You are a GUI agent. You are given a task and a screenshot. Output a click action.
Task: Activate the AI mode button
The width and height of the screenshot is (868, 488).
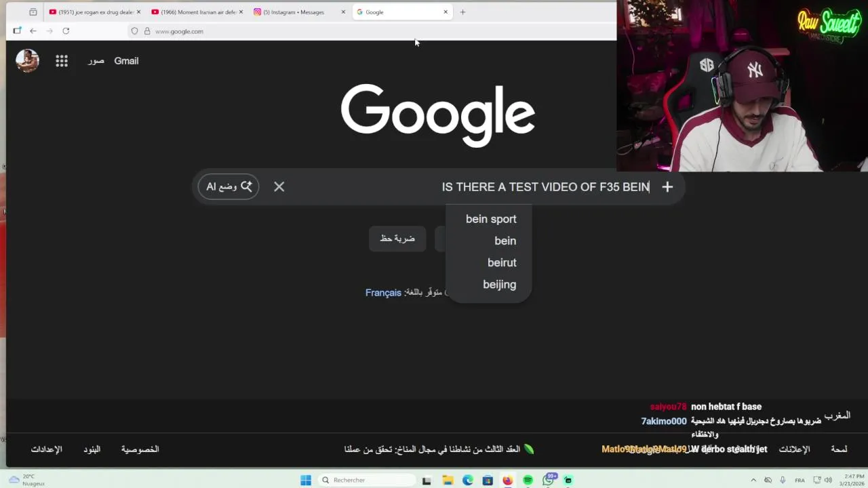pyautogui.click(x=229, y=186)
